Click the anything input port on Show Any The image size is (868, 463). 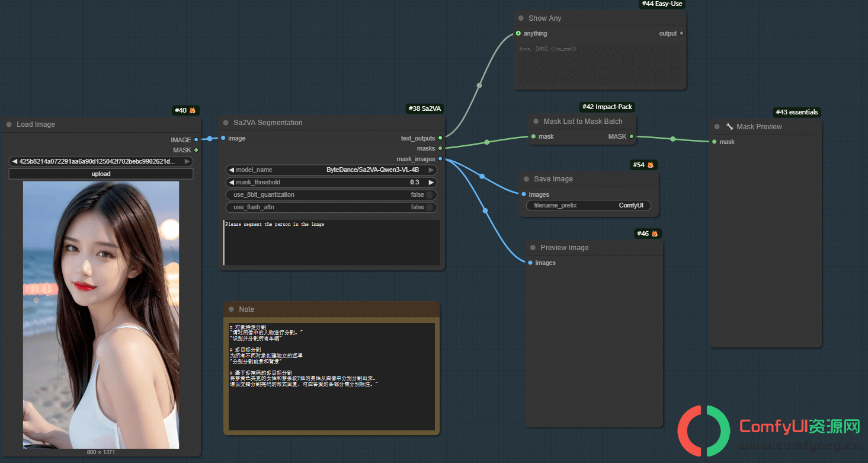[x=518, y=33]
